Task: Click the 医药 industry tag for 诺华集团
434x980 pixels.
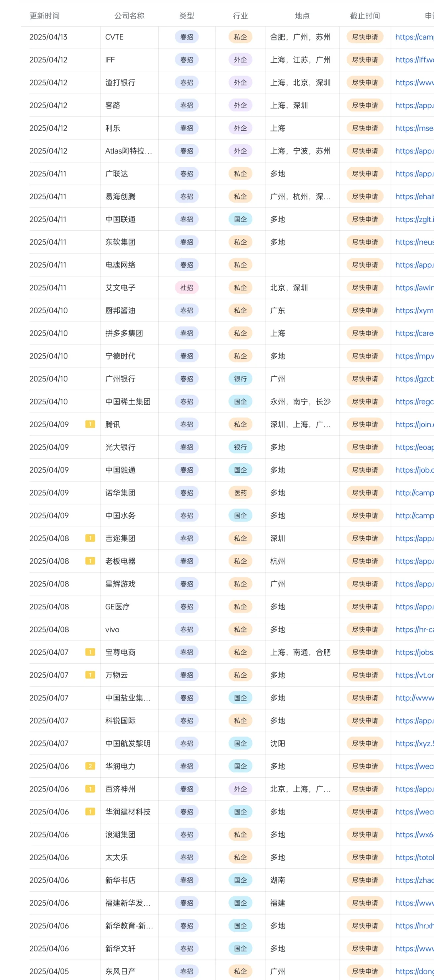Action: coord(240,492)
